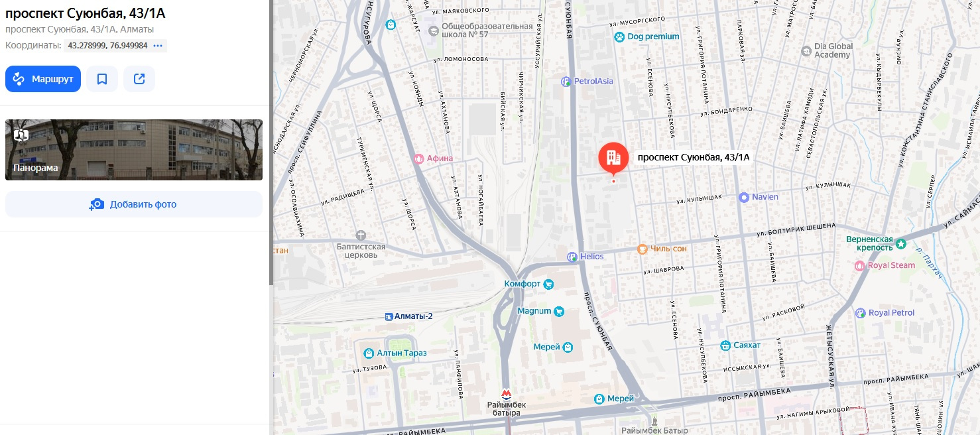
Task: Open the Royal Petrol station marker
Action: pyautogui.click(x=861, y=313)
